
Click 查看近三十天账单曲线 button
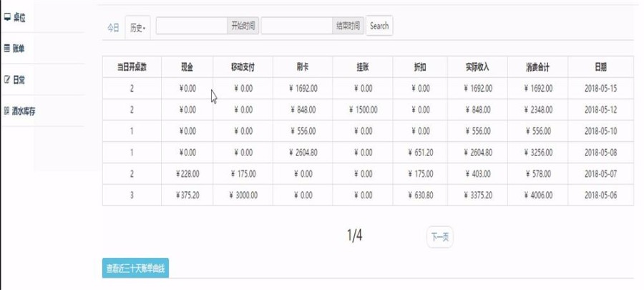(x=135, y=269)
